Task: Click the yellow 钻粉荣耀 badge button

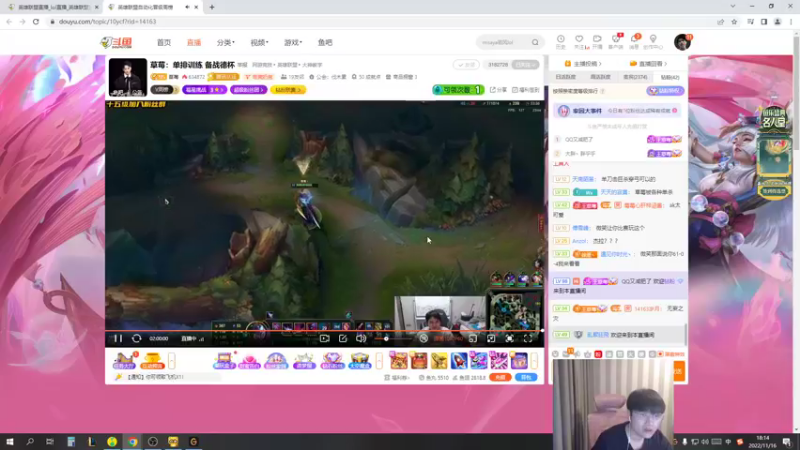Action: click(x=288, y=90)
